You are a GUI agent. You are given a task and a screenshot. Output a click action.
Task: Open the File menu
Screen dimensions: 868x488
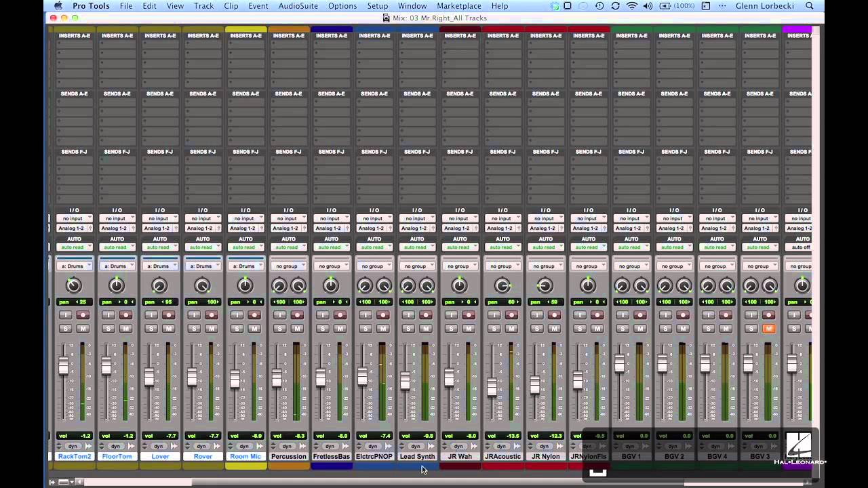click(126, 6)
